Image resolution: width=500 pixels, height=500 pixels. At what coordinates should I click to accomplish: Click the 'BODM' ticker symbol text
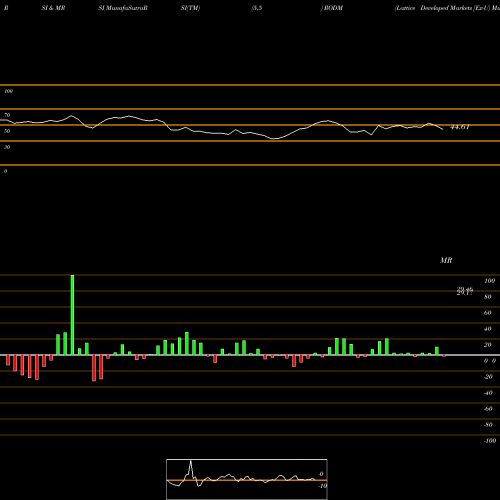[x=333, y=8]
